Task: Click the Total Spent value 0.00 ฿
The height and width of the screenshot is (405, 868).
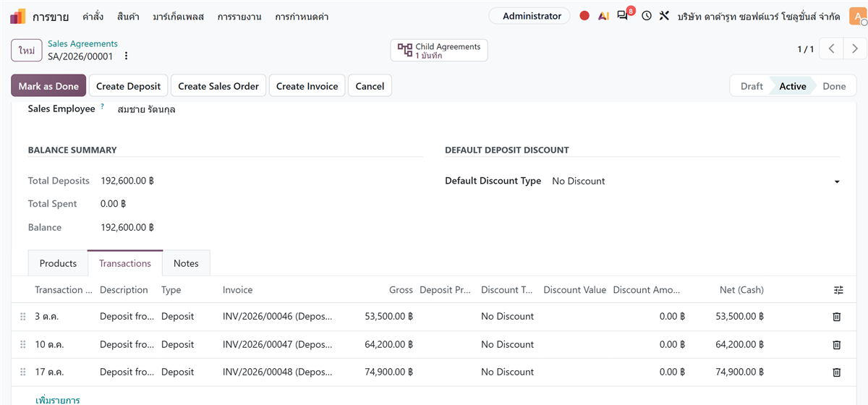Action: 114,204
